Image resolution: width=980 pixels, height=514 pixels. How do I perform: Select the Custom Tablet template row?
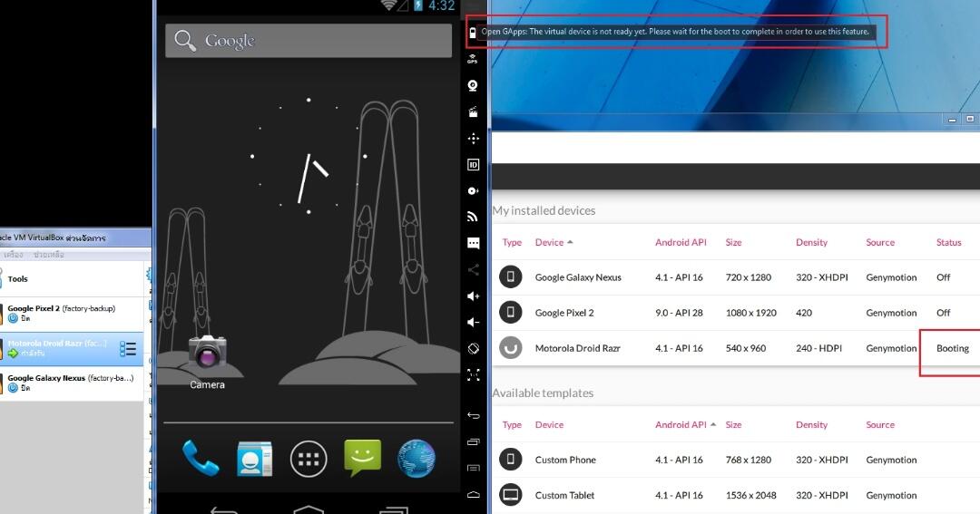736,495
